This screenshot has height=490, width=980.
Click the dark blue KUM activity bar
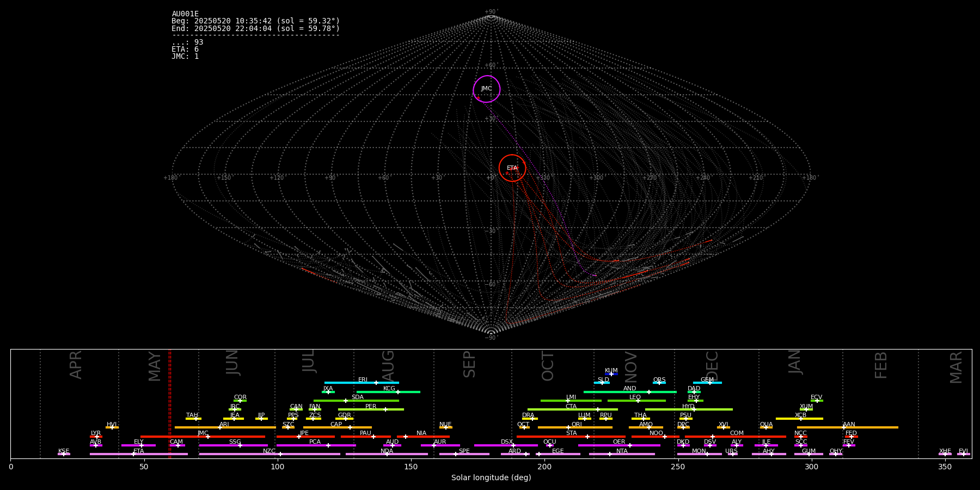coord(611,374)
